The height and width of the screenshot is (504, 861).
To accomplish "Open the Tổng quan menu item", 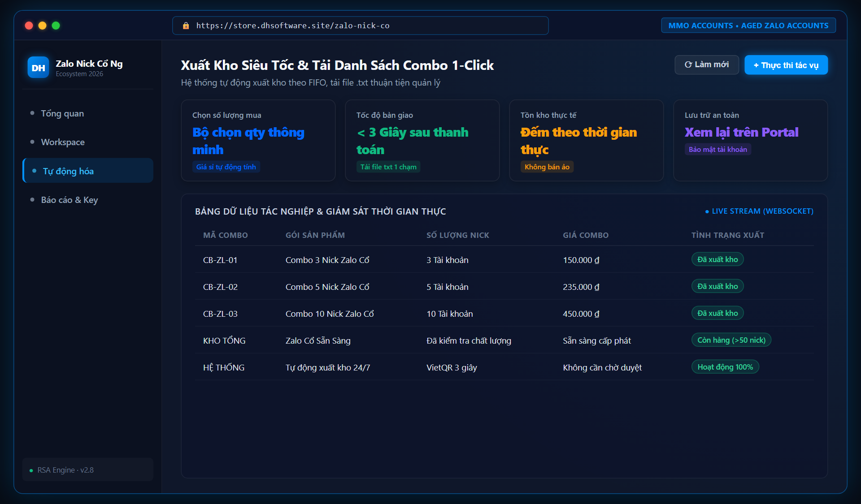I will click(x=88, y=113).
